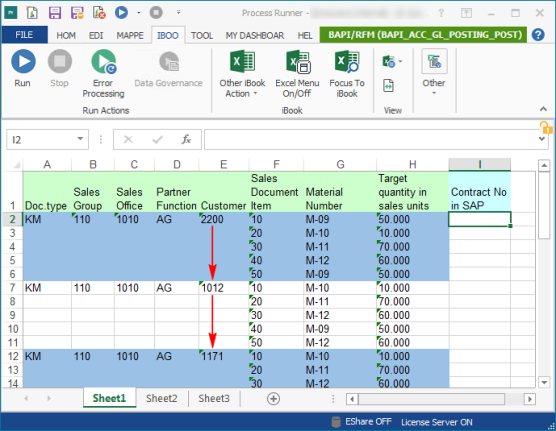Select column E header
The image size is (556, 431).
(x=223, y=165)
